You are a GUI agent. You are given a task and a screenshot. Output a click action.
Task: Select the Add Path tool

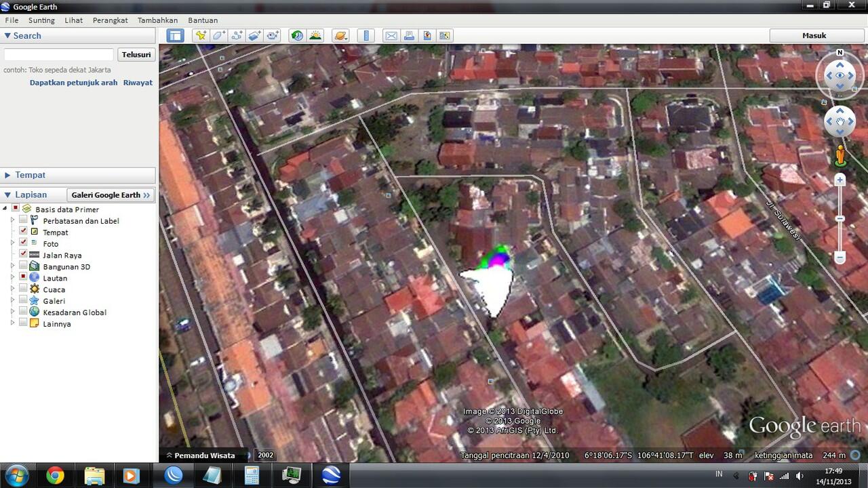tap(237, 36)
